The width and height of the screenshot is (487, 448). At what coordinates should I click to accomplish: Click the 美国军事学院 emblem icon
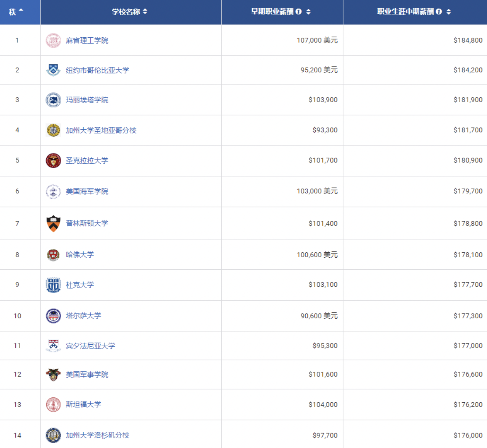point(53,374)
